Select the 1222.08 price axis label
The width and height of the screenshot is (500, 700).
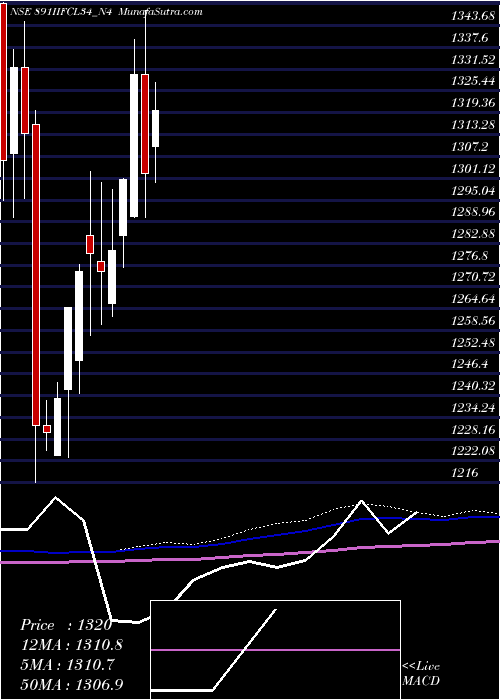click(x=473, y=451)
